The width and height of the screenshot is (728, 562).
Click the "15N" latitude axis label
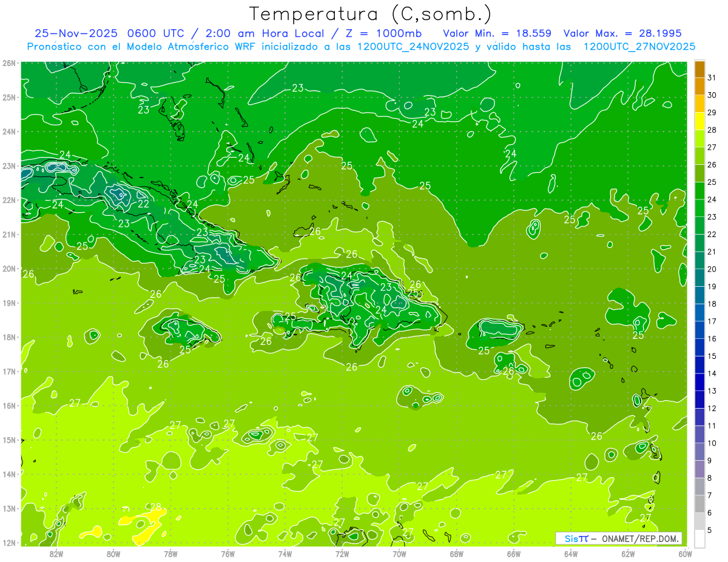tap(8, 440)
